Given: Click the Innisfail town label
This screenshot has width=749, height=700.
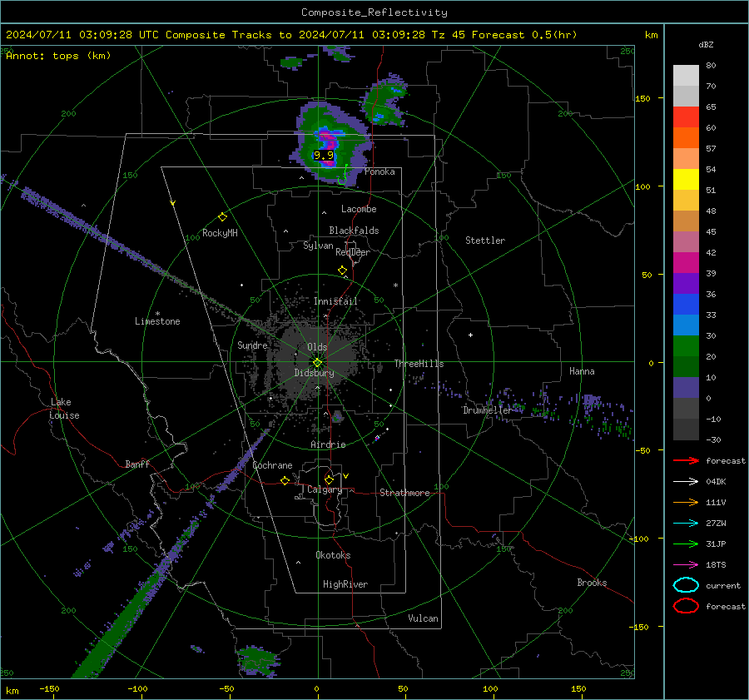Looking at the screenshot, I should click(x=335, y=301).
